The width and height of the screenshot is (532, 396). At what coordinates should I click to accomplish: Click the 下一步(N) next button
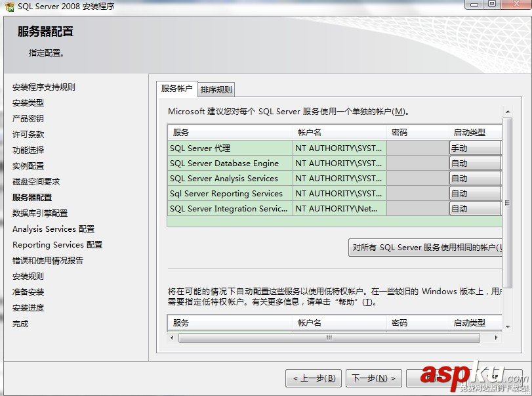pyautogui.click(x=373, y=378)
